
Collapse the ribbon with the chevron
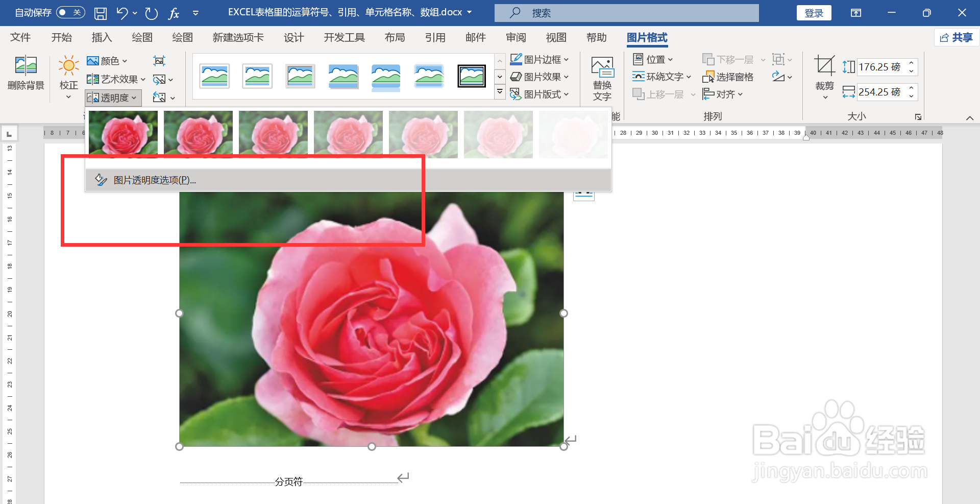(970, 118)
